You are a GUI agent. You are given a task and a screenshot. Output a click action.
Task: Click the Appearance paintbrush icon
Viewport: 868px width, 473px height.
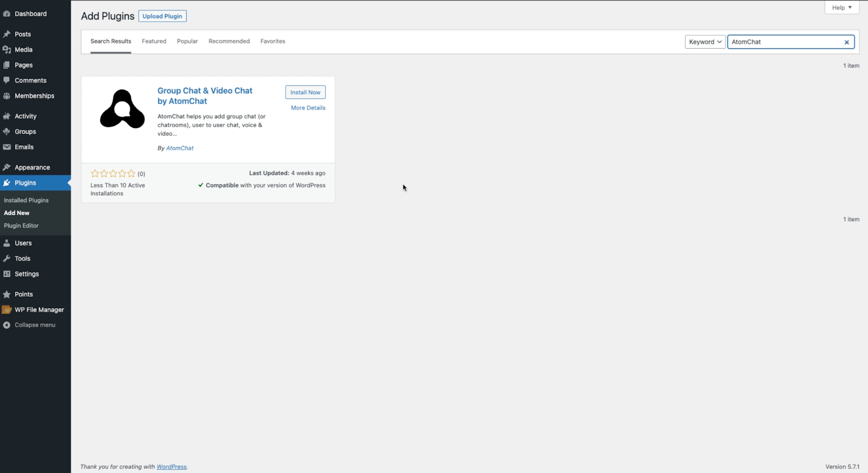point(7,168)
